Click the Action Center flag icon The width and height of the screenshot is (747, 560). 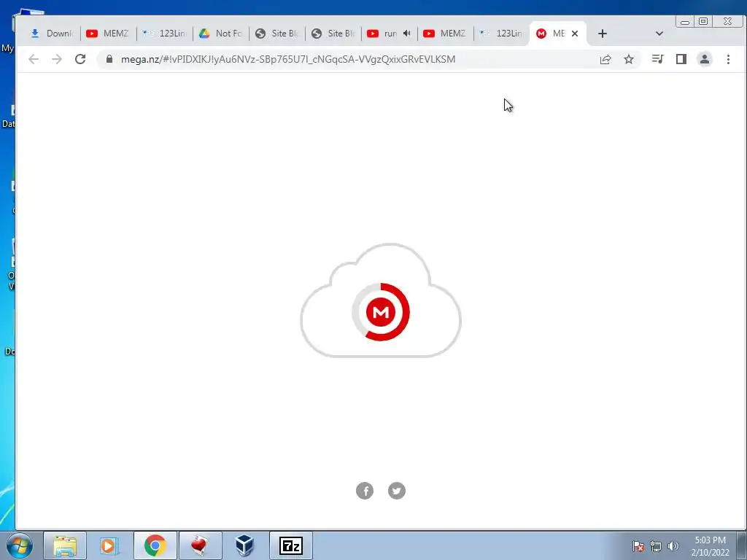638,546
